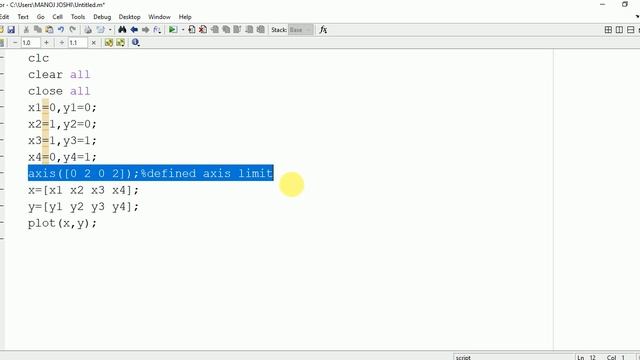640x360 pixels.
Task: Split editor into left/right panes
Action: [x=619, y=30]
